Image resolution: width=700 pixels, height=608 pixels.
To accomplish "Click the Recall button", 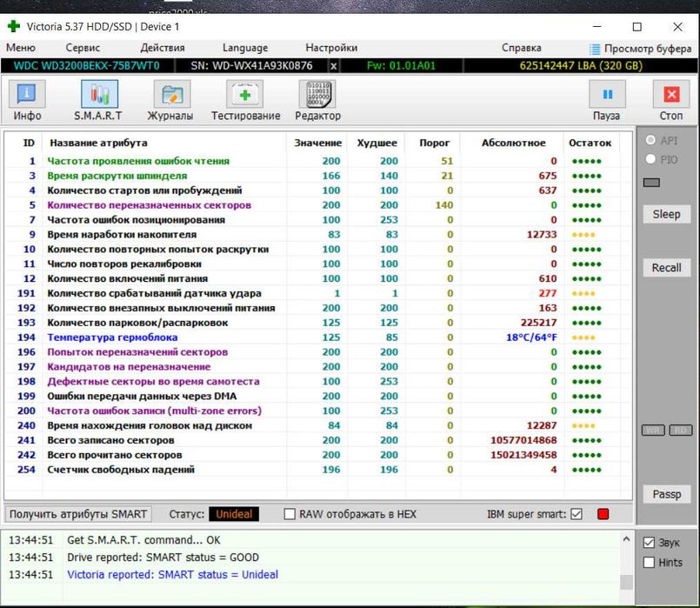I will coord(666,268).
